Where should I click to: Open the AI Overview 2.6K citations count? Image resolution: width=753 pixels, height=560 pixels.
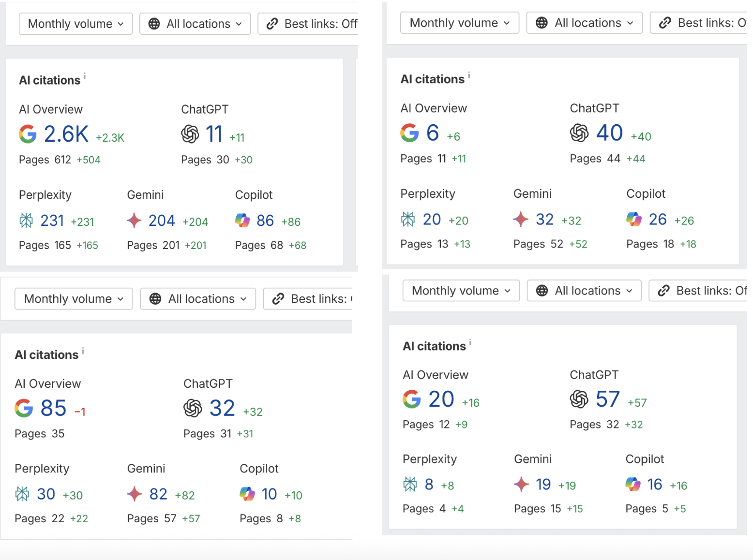66,134
